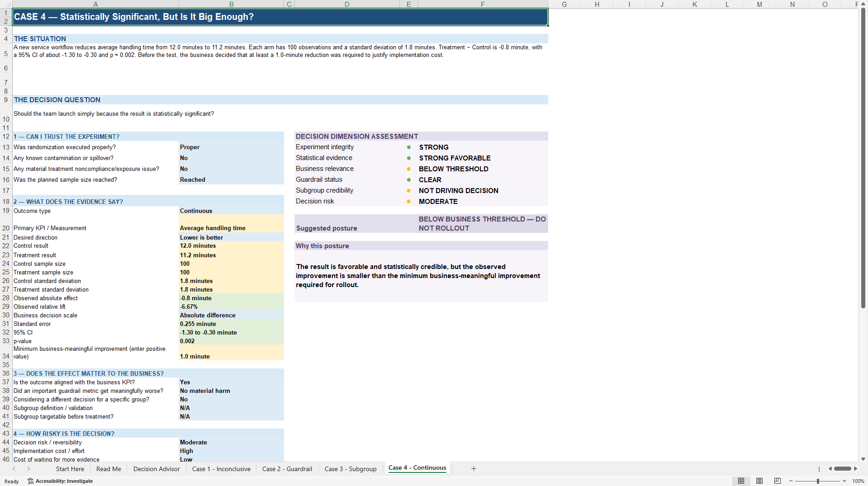The image size is (868, 486).
Task: Switch to Page Break Preview icon
Action: click(x=778, y=481)
